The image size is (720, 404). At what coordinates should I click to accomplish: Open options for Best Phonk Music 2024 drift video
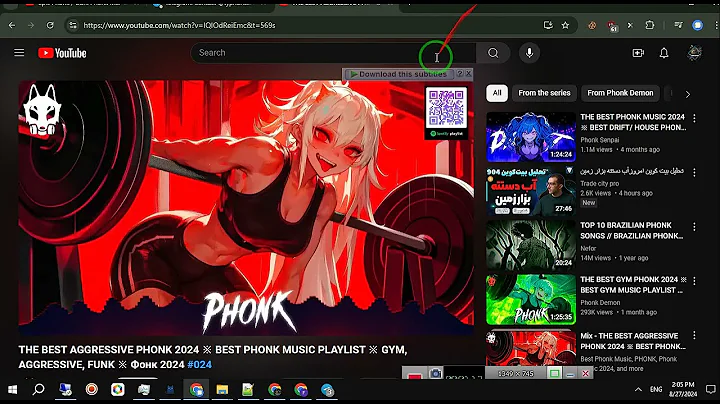[694, 118]
